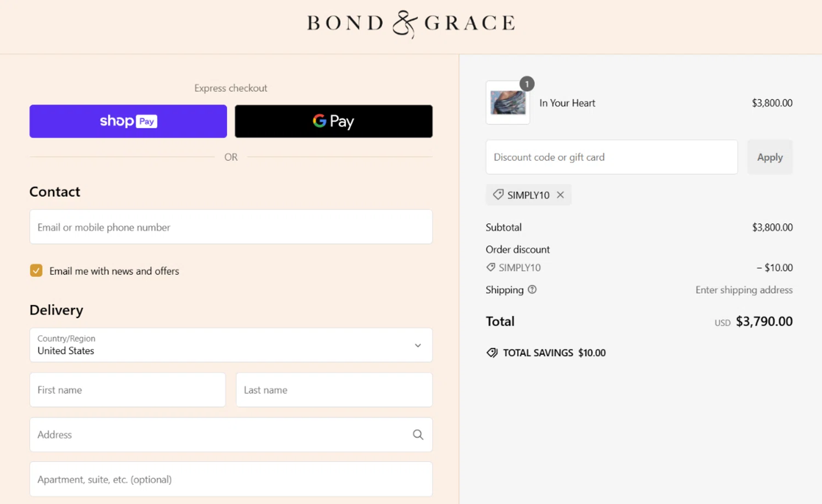Click the Shipping help question mark icon

[x=532, y=289]
